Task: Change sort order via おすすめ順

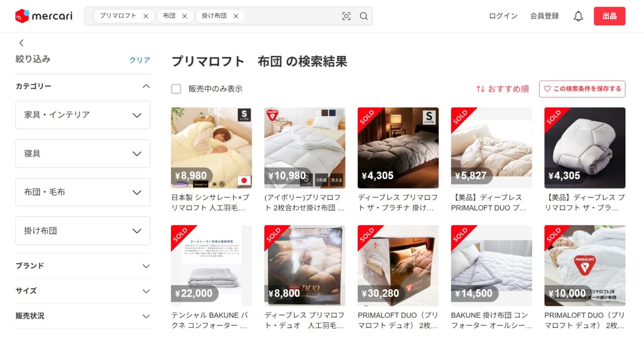Action: pos(503,89)
